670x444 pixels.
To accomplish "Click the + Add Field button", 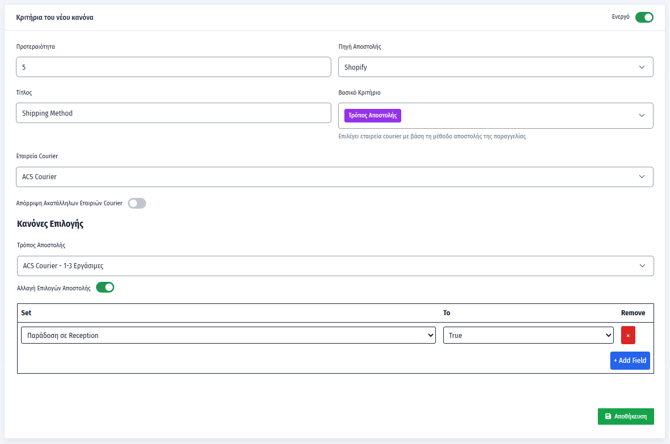I will tap(630, 361).
